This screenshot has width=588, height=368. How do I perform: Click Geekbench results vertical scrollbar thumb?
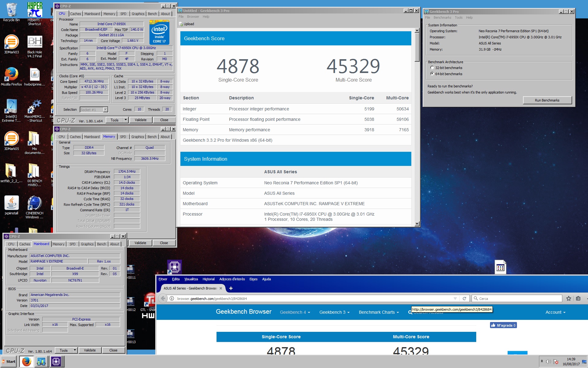click(417, 48)
